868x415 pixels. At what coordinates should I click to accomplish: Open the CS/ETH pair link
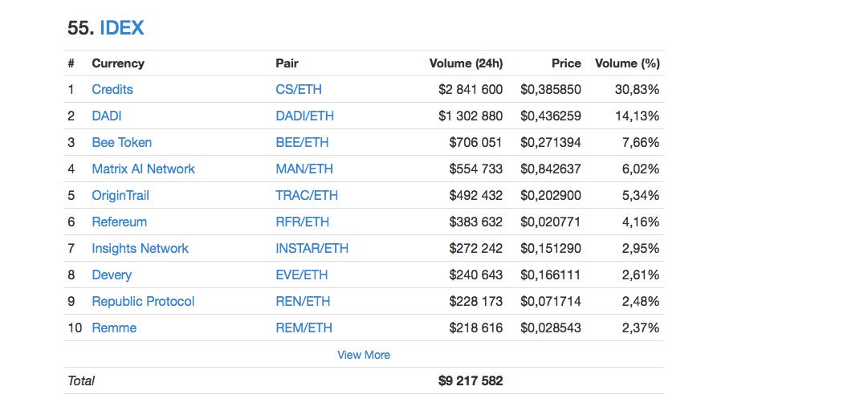299,90
